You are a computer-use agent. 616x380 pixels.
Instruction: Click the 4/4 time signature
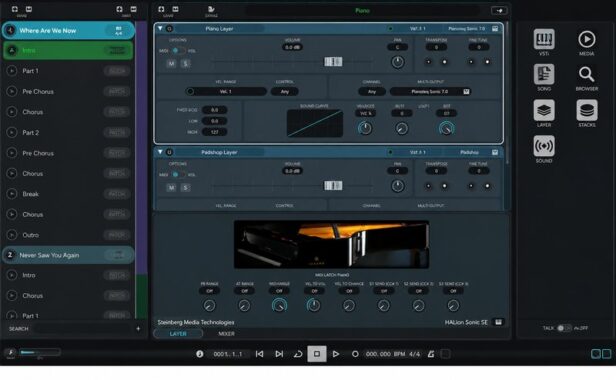click(x=414, y=354)
